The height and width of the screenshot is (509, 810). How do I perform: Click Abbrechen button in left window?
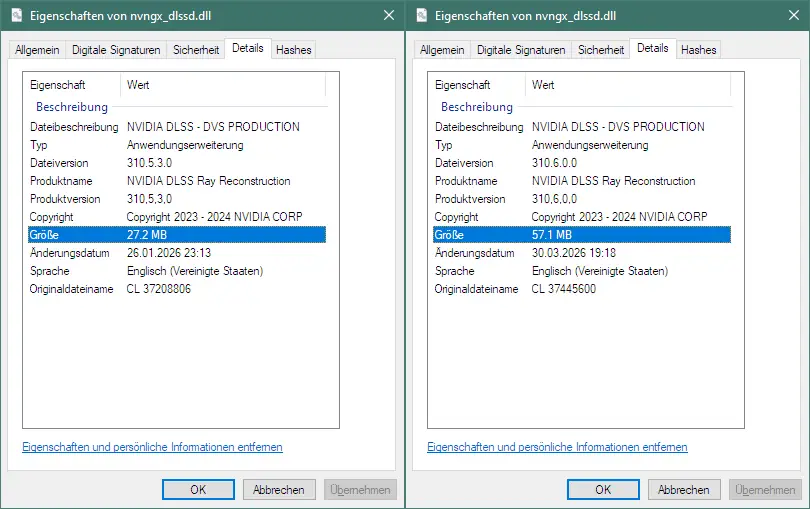tap(279, 489)
